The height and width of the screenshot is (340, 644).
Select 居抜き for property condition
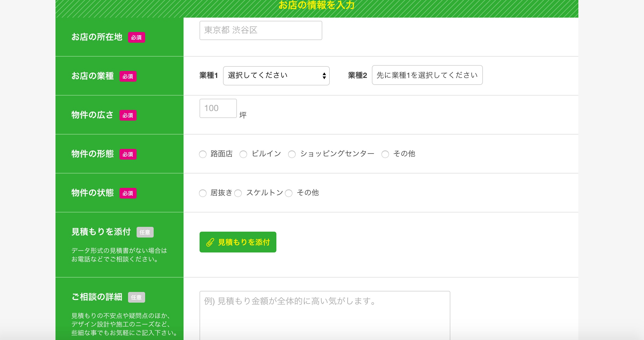(203, 193)
